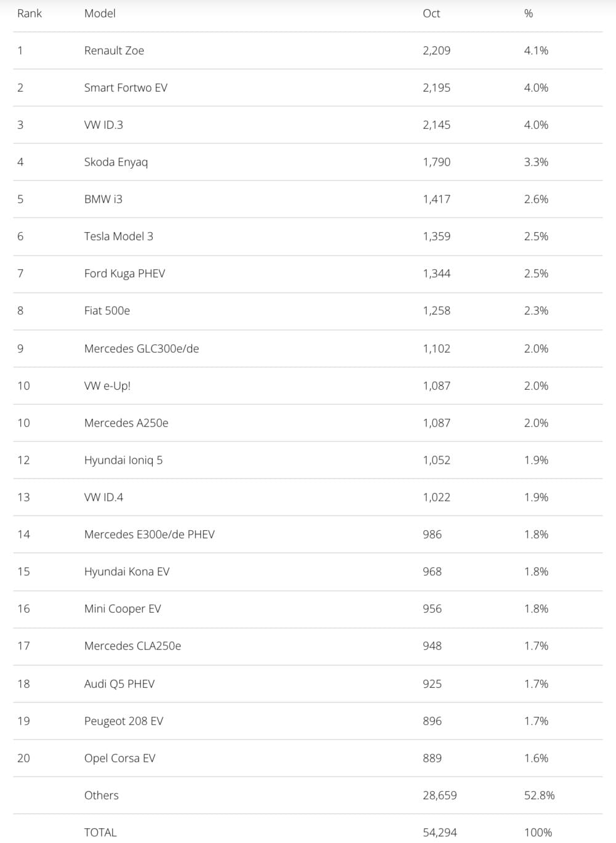Select the Tesla Model 3 entry

pos(118,236)
